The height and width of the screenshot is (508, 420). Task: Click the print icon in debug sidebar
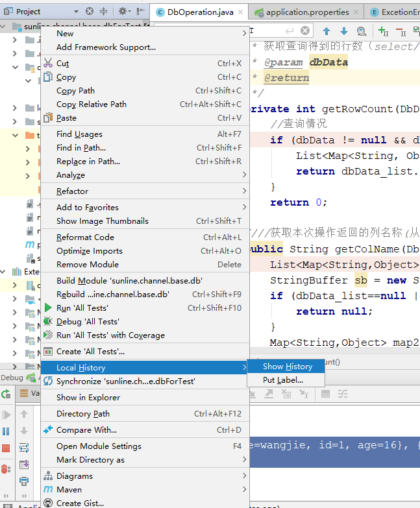coord(24,481)
